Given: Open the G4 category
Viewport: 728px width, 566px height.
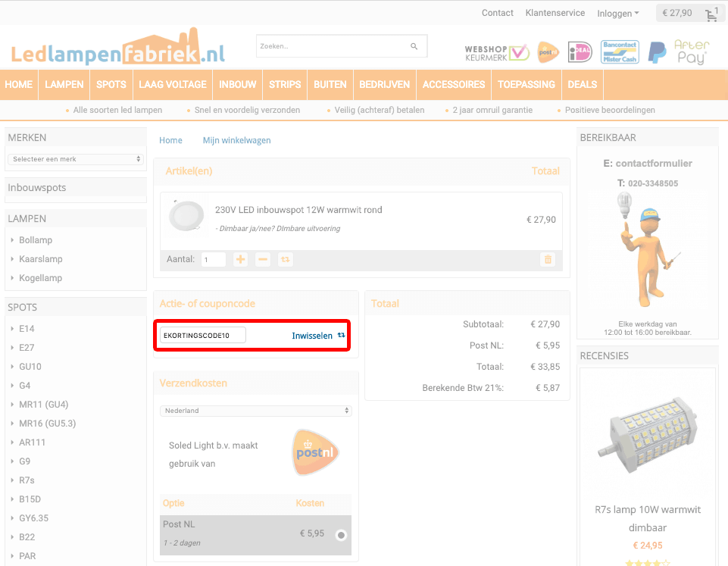Looking at the screenshot, I should (24, 386).
